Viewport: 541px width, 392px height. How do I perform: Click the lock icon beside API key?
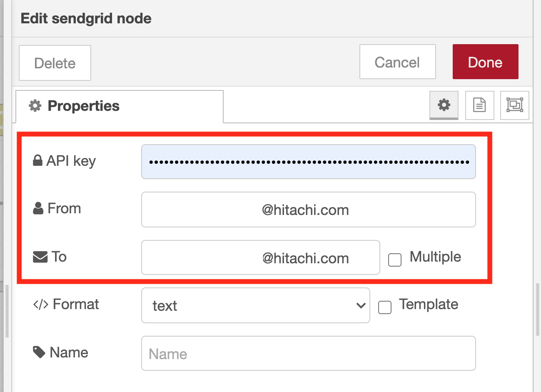(x=37, y=160)
